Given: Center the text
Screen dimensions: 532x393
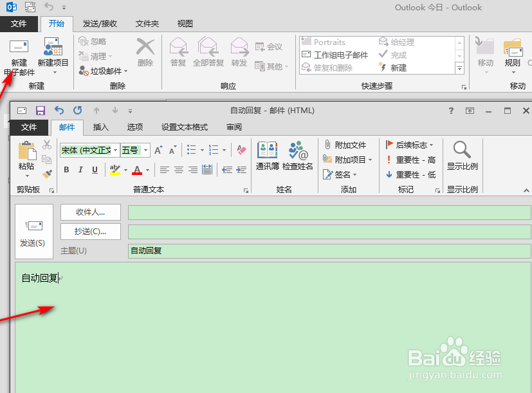Looking at the screenshot, I should click(179, 170).
